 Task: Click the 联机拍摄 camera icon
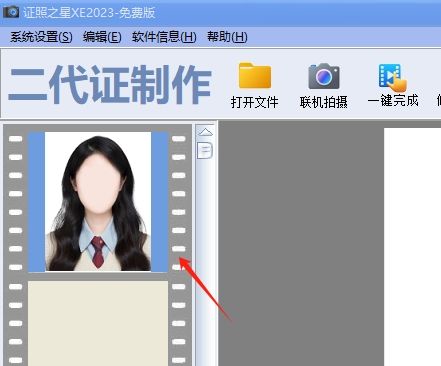(x=324, y=76)
